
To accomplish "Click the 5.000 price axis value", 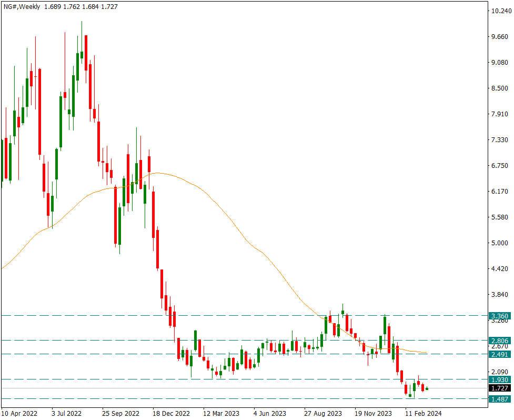I will click(x=500, y=243).
